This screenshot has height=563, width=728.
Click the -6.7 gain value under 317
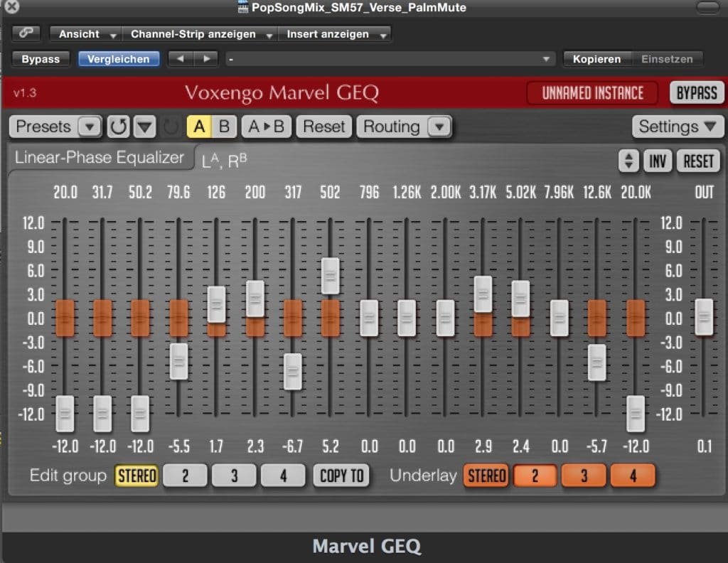click(x=292, y=446)
